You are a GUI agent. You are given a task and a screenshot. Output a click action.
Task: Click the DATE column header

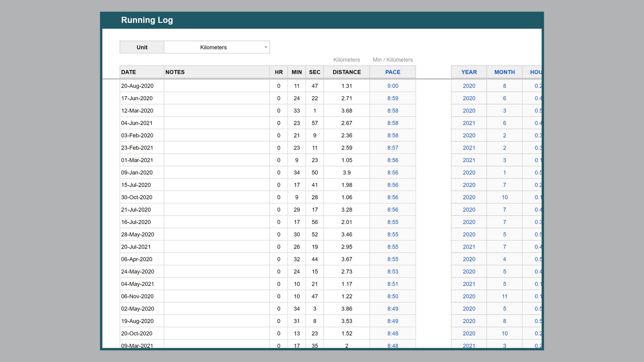point(128,72)
